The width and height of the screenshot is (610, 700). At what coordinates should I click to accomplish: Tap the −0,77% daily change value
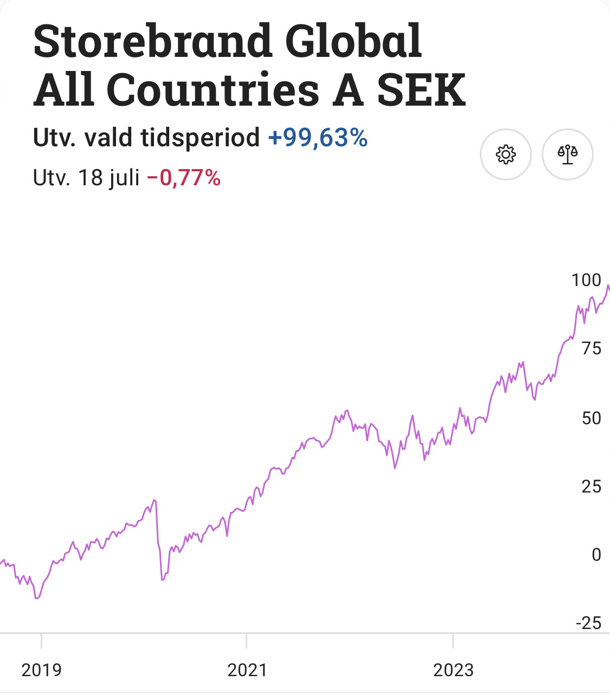click(184, 178)
